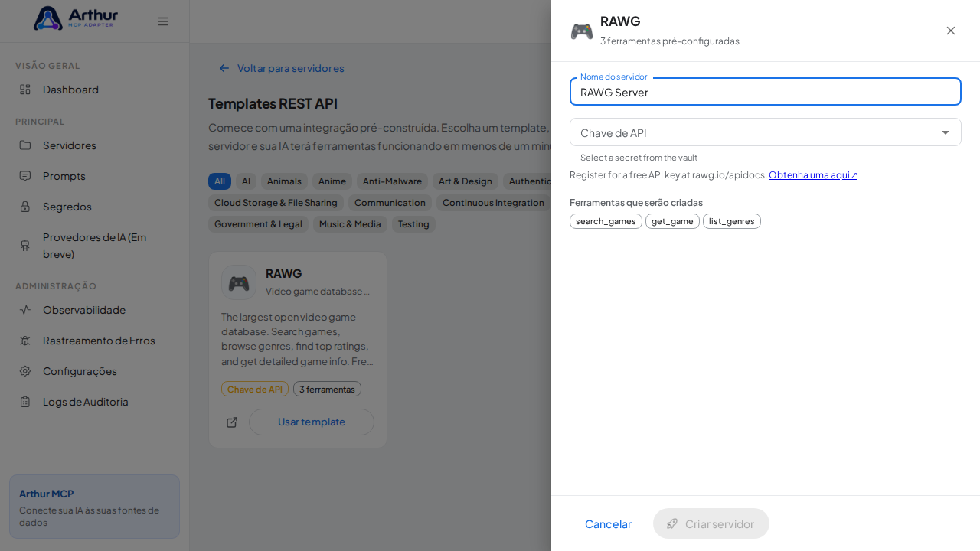This screenshot has width=980, height=551.
Task: Click the Observabilidade pulse icon
Action: [25, 310]
